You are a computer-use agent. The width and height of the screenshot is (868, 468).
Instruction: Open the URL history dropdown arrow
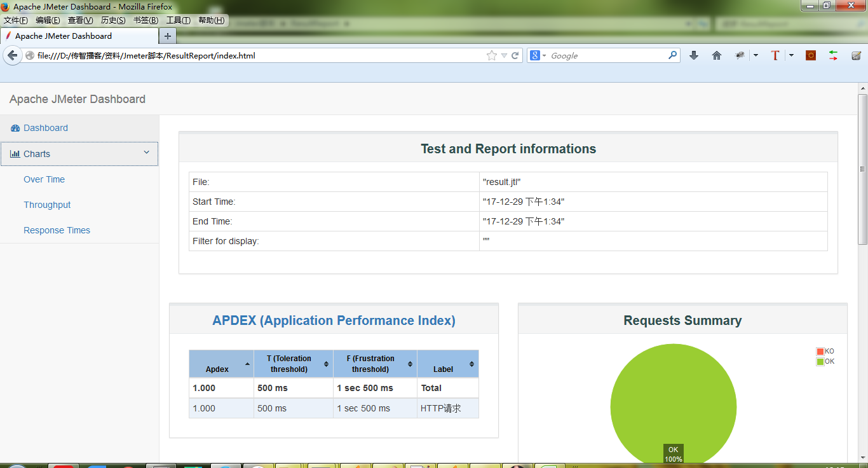point(504,55)
